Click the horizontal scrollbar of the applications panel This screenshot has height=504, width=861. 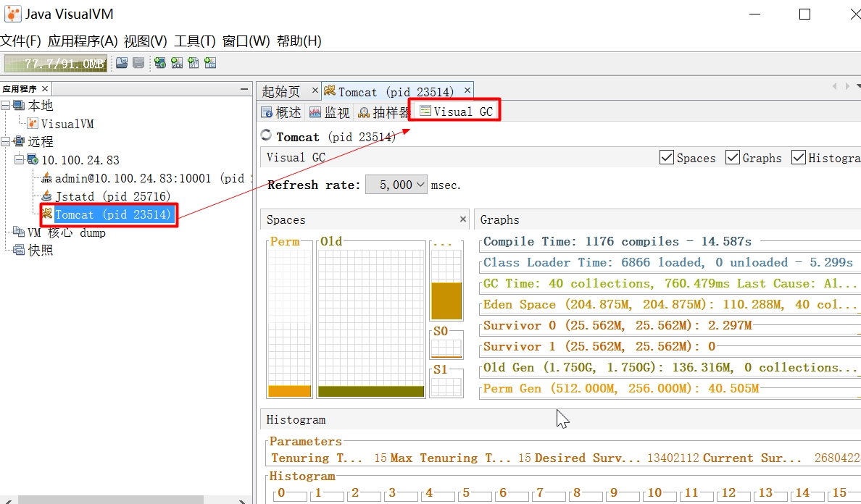(111, 500)
